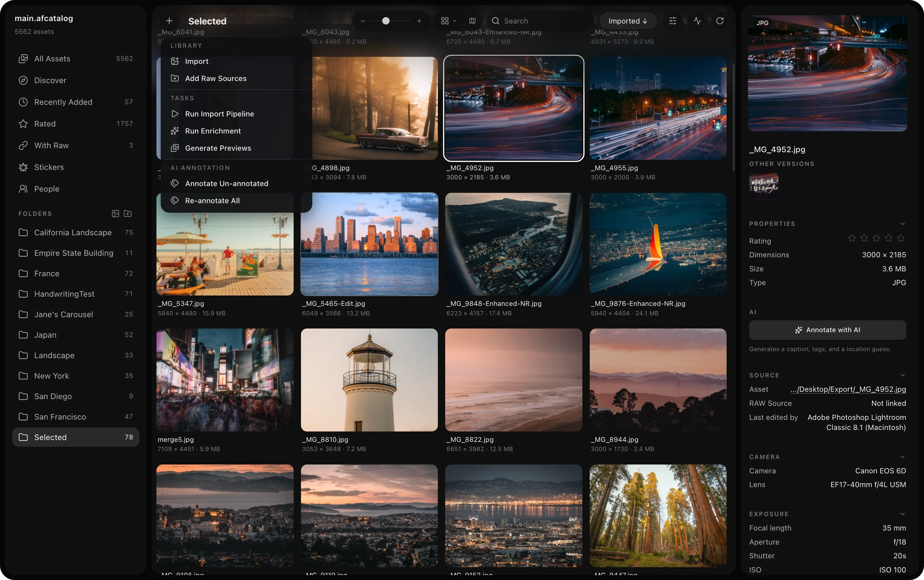Click the Search field
The height and width of the screenshot is (580, 924).
pos(540,21)
